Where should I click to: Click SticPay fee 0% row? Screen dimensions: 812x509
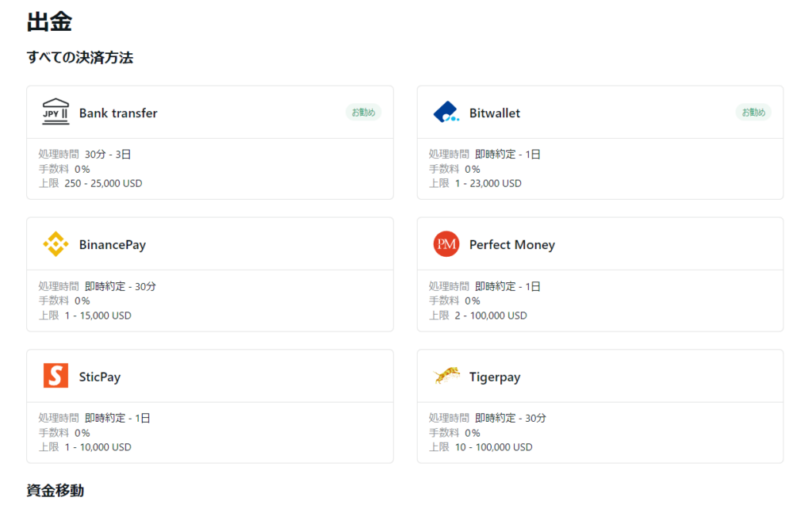point(64,432)
